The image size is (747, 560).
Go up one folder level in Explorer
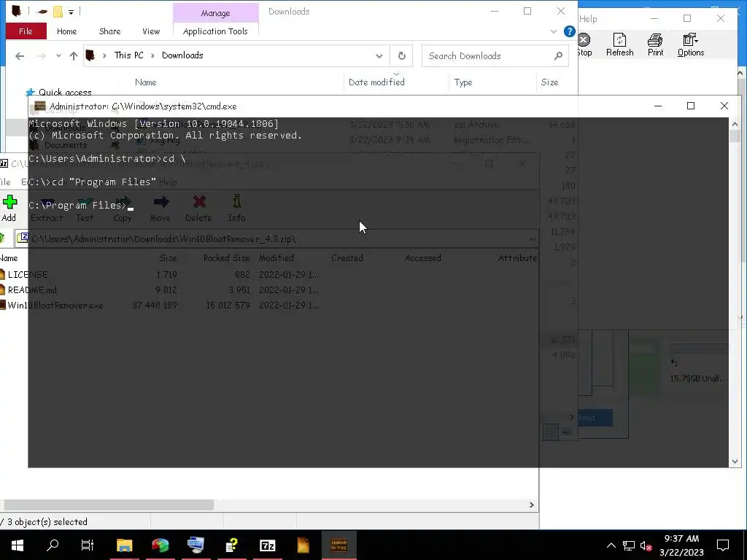click(74, 55)
